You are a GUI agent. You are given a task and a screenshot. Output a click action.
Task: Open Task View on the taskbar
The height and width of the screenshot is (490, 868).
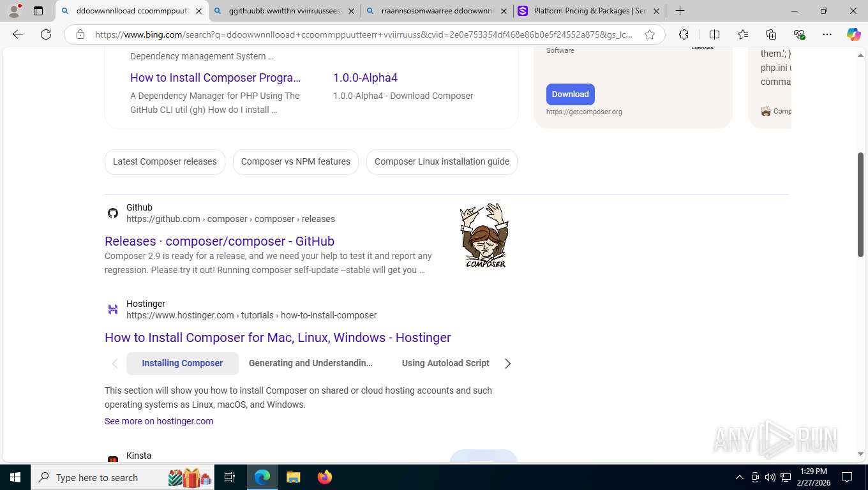pos(230,477)
